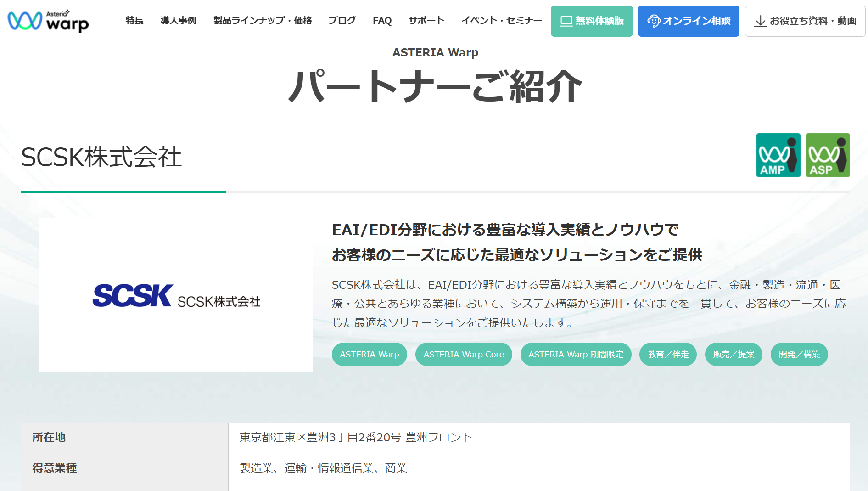Select the ASTERIA Warp Core tag
The image size is (868, 491).
[464, 355]
